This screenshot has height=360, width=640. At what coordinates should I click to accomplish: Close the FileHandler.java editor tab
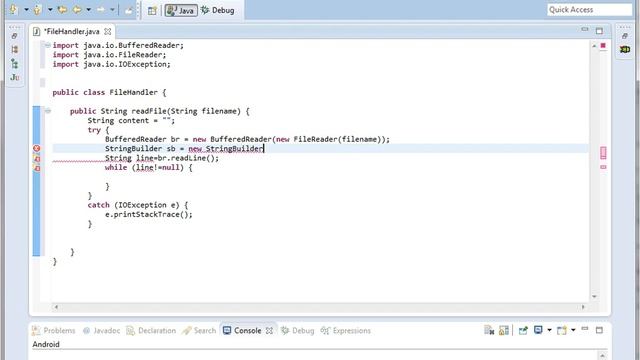click(107, 31)
